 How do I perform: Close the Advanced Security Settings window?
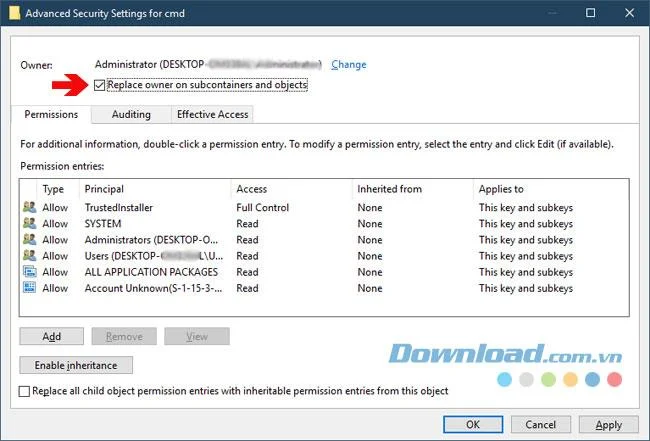coord(629,13)
